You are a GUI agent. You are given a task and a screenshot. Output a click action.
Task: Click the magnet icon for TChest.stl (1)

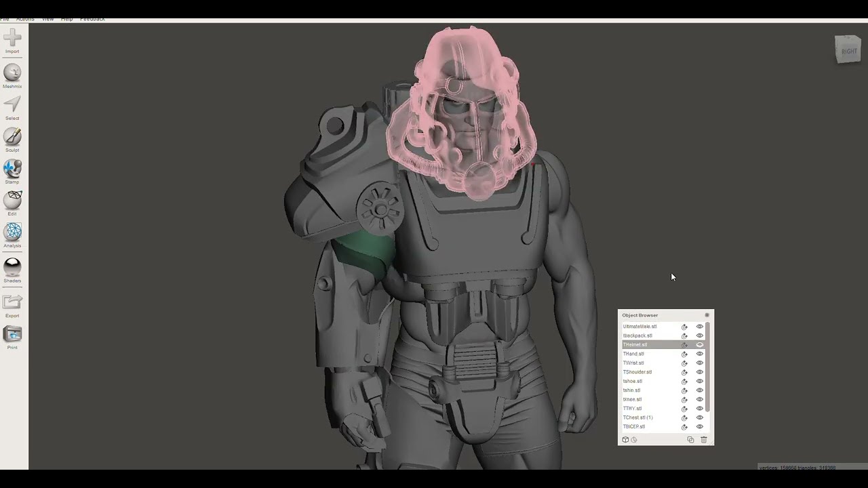tap(684, 418)
